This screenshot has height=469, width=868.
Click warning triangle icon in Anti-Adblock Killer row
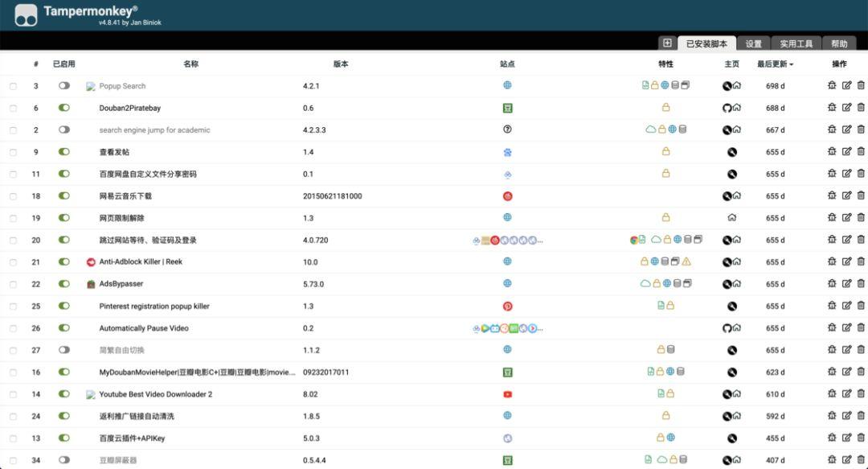[686, 261]
